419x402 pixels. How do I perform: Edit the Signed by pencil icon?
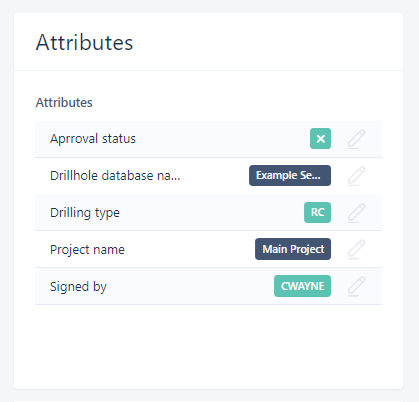pos(357,286)
